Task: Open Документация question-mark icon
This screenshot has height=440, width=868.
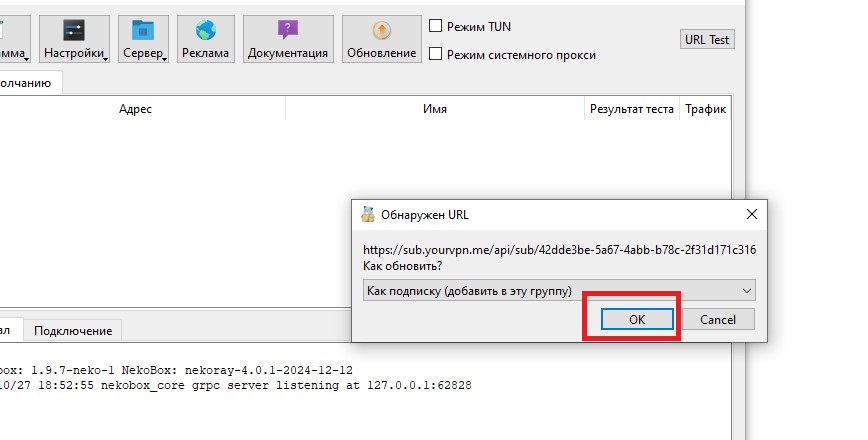Action: click(x=288, y=30)
